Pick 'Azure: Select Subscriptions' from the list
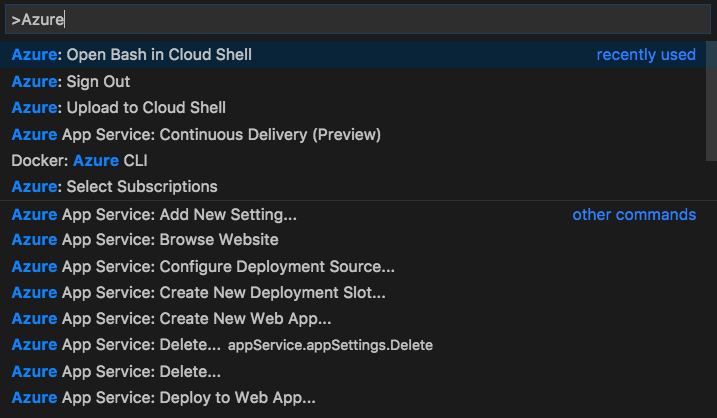 tap(114, 186)
